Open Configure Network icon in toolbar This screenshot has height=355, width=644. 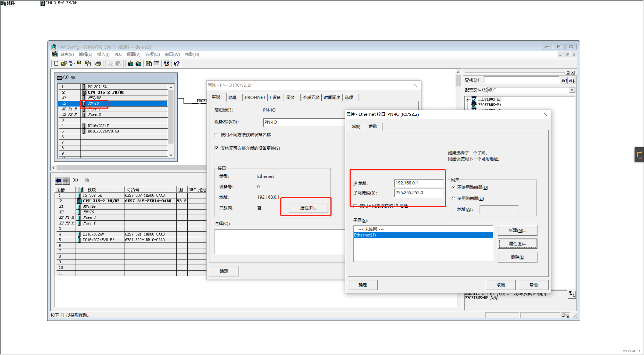pyautogui.click(x=167, y=64)
